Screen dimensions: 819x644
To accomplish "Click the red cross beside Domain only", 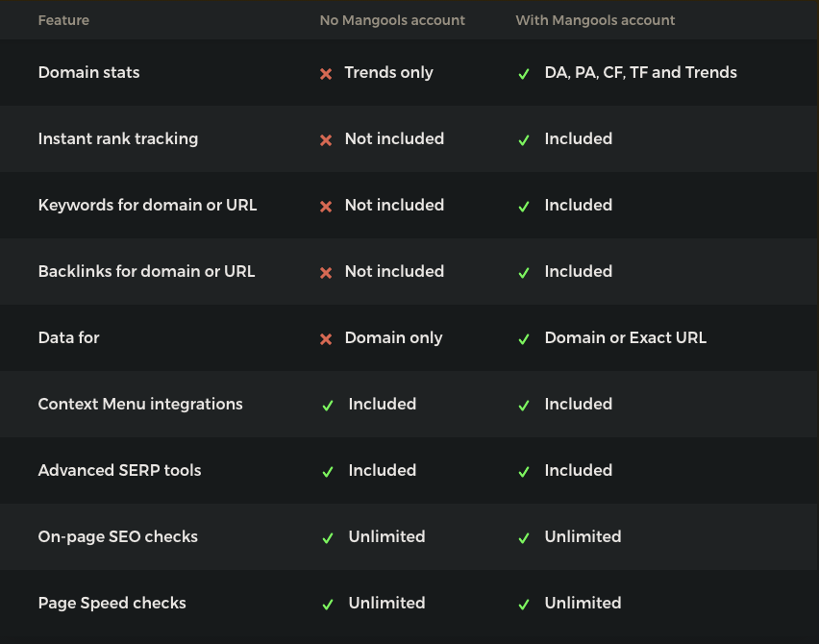I will pyautogui.click(x=326, y=339).
